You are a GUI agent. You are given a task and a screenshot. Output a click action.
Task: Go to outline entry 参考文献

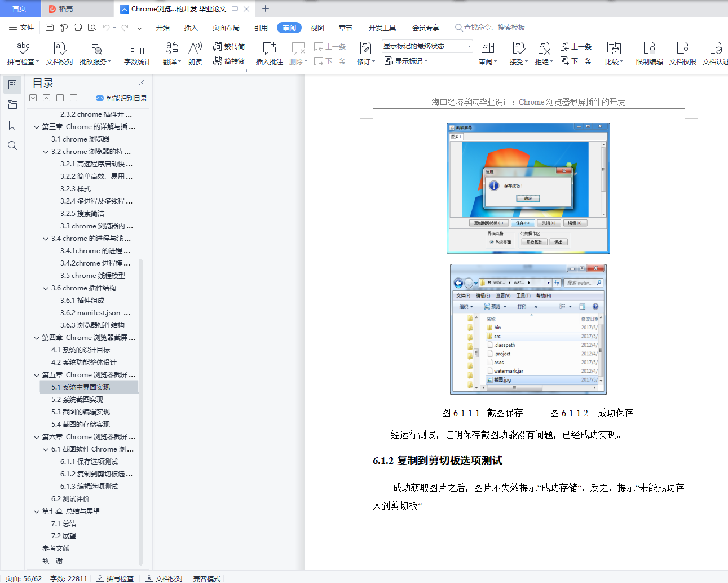tap(56, 549)
